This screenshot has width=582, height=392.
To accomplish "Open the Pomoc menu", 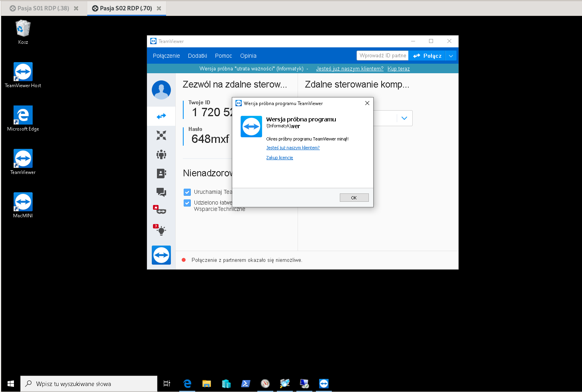I will pyautogui.click(x=223, y=56).
